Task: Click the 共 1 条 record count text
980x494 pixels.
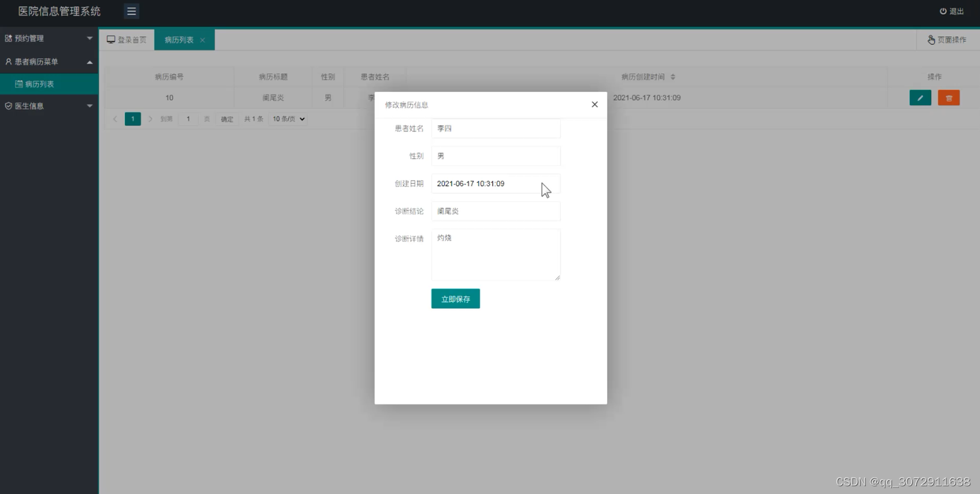Action: pyautogui.click(x=253, y=119)
